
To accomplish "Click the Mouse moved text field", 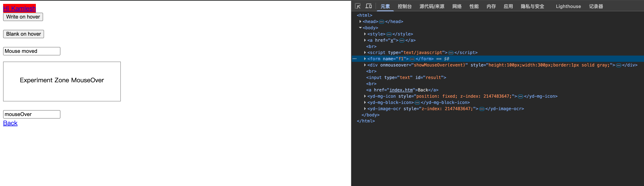I will click(x=32, y=51).
